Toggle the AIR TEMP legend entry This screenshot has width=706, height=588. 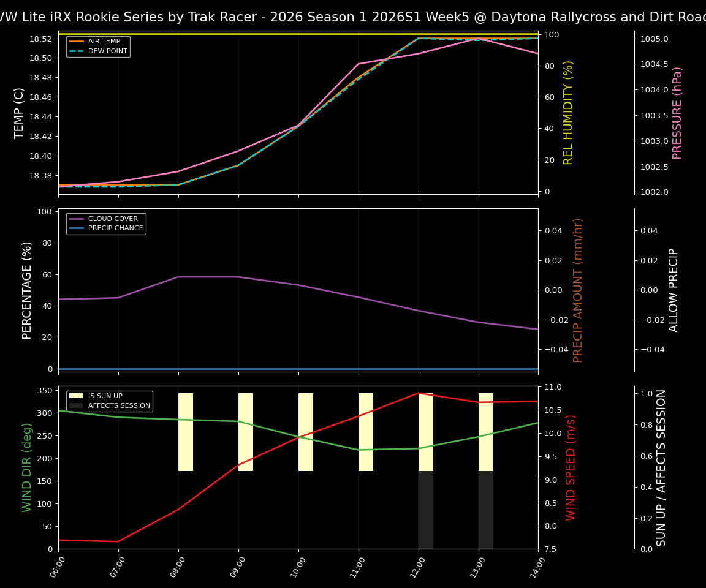click(x=99, y=41)
